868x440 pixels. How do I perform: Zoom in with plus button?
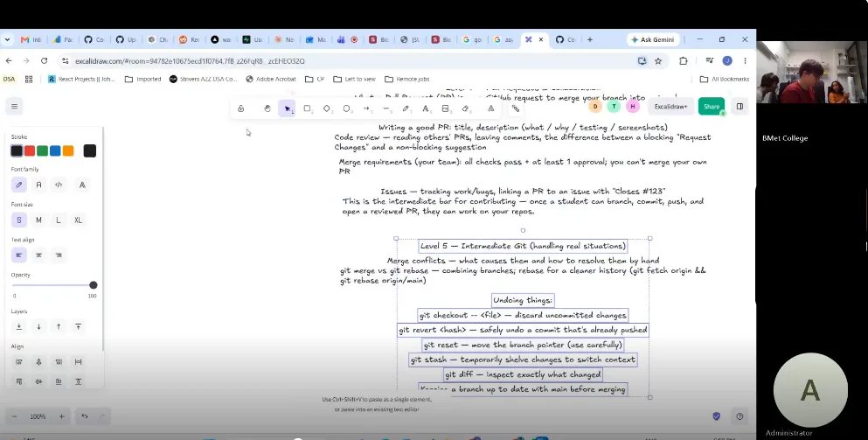tap(61, 416)
